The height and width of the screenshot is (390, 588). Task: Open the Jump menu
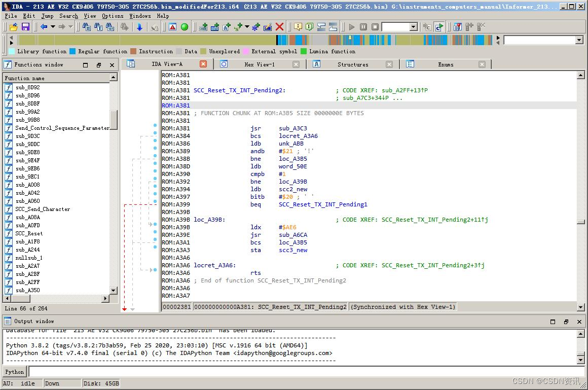coord(47,16)
